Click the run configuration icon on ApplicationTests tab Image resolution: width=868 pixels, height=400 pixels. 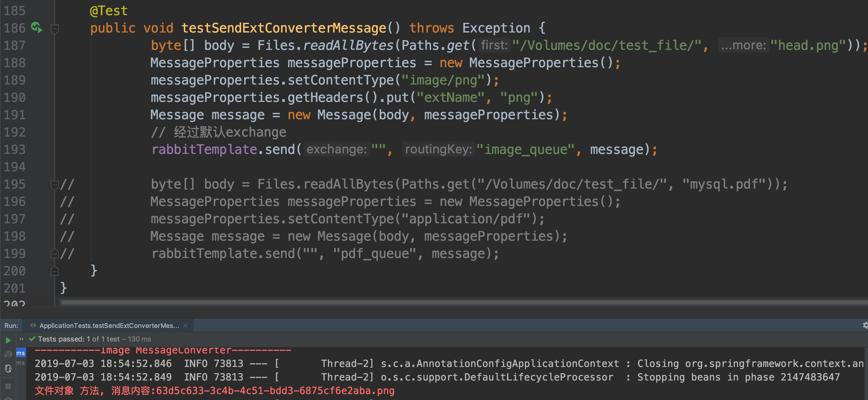pos(33,325)
